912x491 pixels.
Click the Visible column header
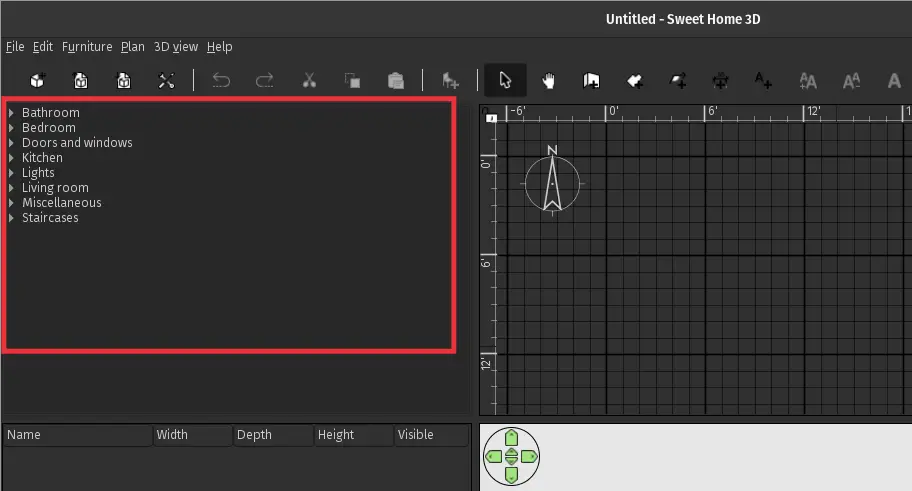[x=431, y=435]
